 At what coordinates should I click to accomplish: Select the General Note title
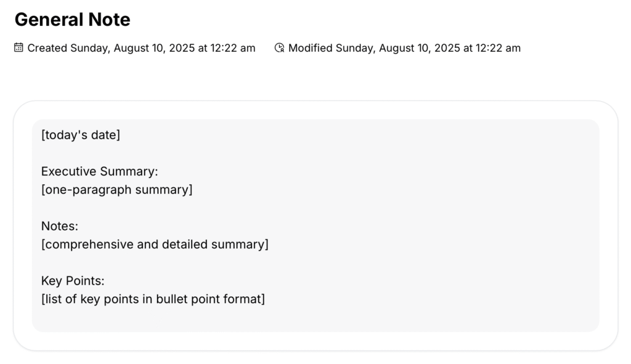(x=72, y=20)
